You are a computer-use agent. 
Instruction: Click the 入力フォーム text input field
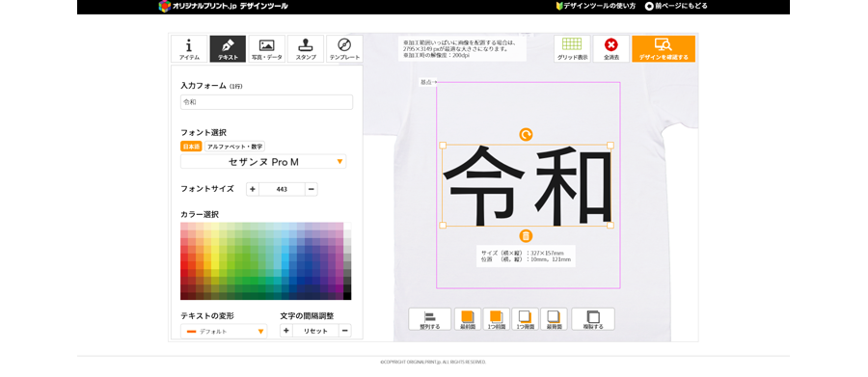(266, 102)
